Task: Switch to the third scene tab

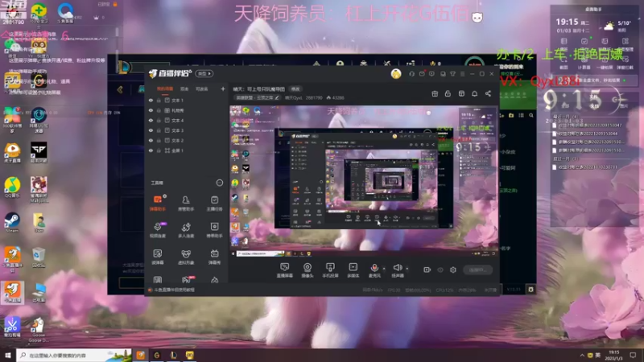Action: (202, 88)
